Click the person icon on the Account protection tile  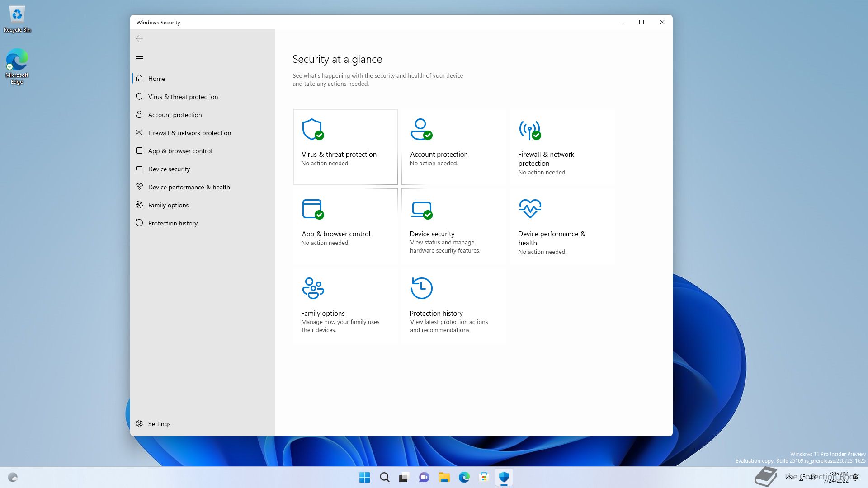click(x=421, y=129)
